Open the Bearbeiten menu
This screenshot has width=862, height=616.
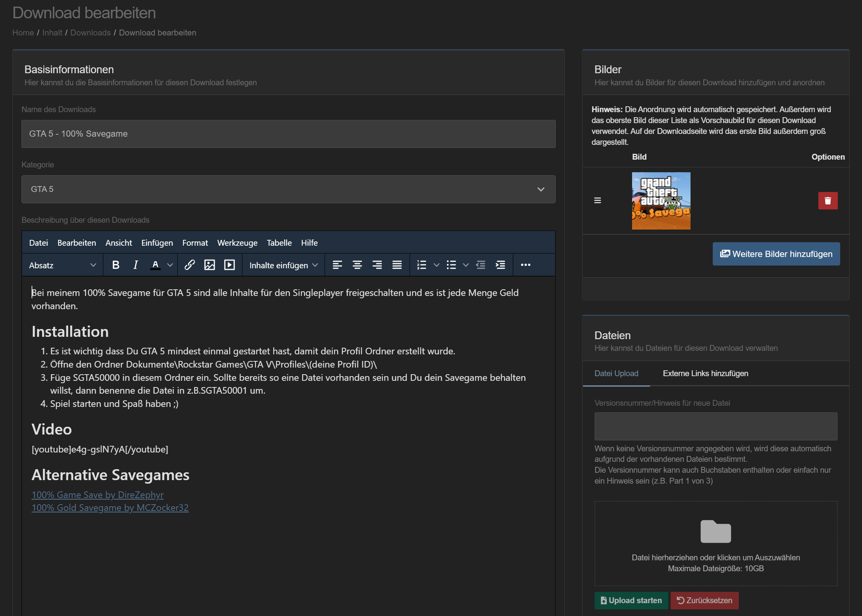77,243
